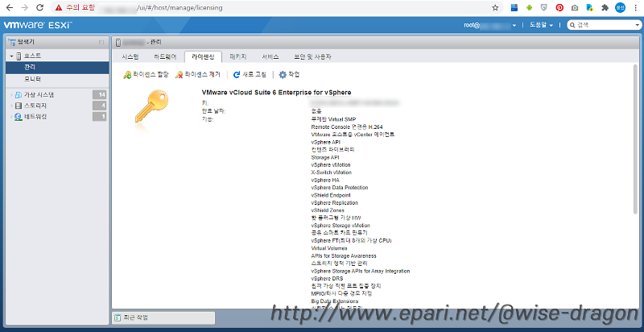Click the host icon in the management header

[118, 43]
